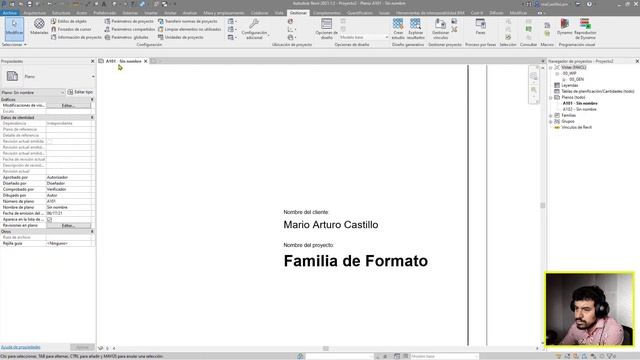Switch to the Modificar ribbon tab
The image size is (640, 360).
[x=518, y=13]
